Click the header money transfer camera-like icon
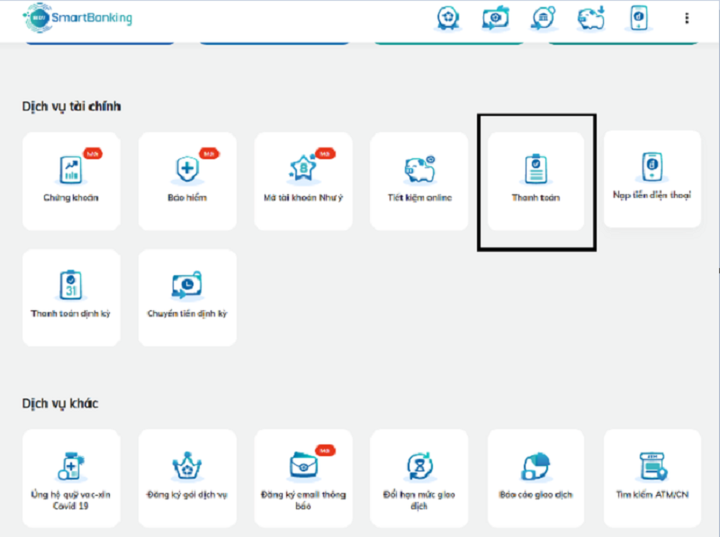The width and height of the screenshot is (720, 537). click(495, 18)
